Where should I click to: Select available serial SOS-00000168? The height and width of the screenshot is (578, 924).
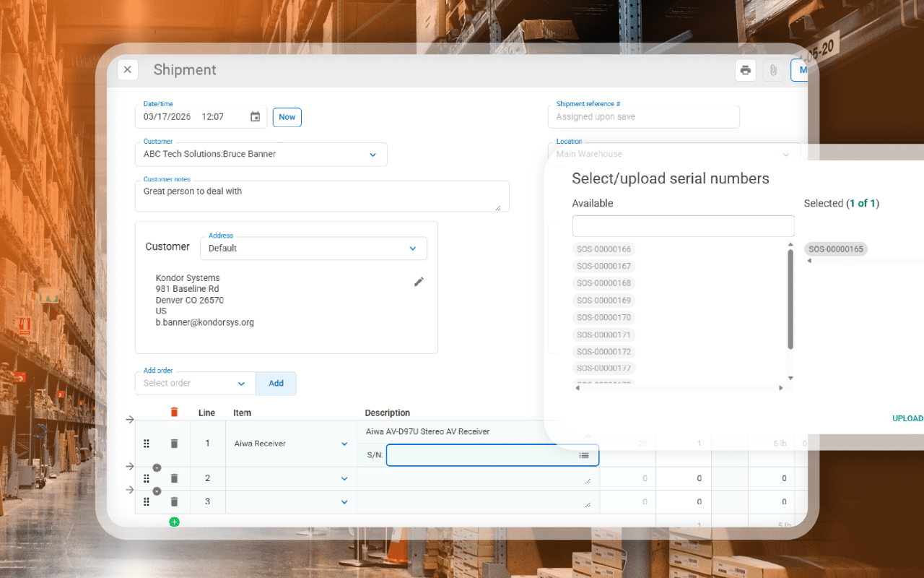click(603, 283)
